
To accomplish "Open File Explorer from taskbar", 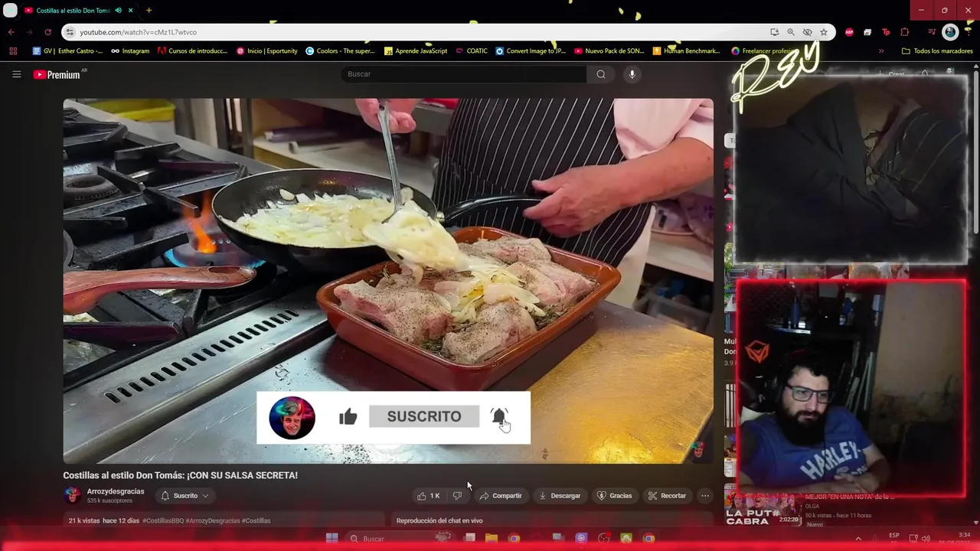I will click(x=492, y=539).
